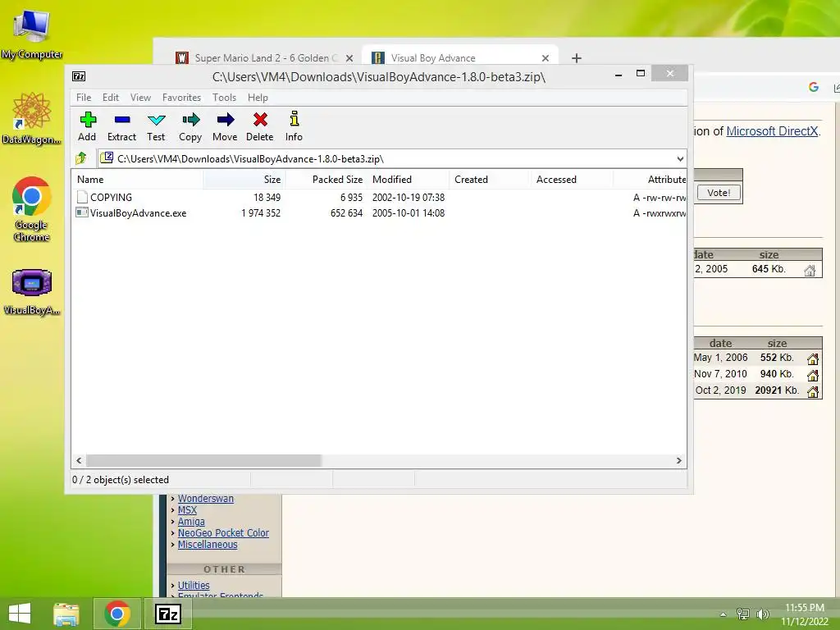Click the red Delete toolbar icon

coord(260,126)
